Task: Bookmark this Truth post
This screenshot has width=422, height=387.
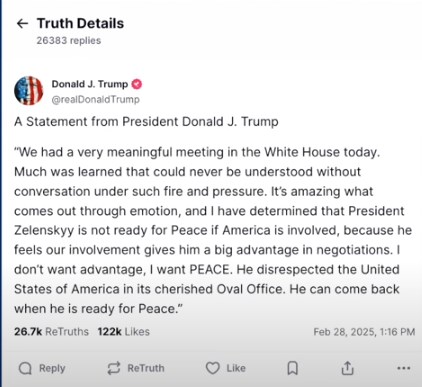Action: [x=293, y=368]
